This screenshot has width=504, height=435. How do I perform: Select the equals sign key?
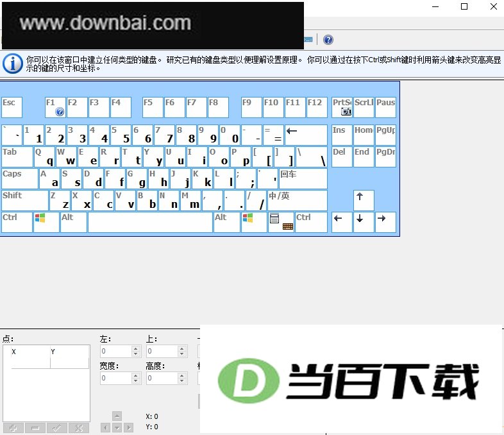[x=273, y=135]
